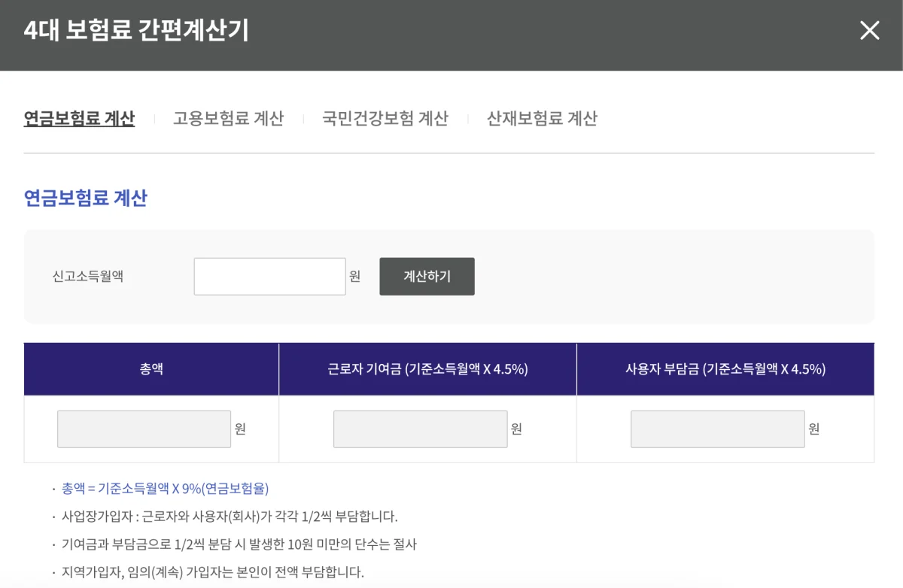Image resolution: width=903 pixels, height=588 pixels.
Task: Close the 4대 보험료 간편계산기 dialog
Action: pyautogui.click(x=870, y=30)
